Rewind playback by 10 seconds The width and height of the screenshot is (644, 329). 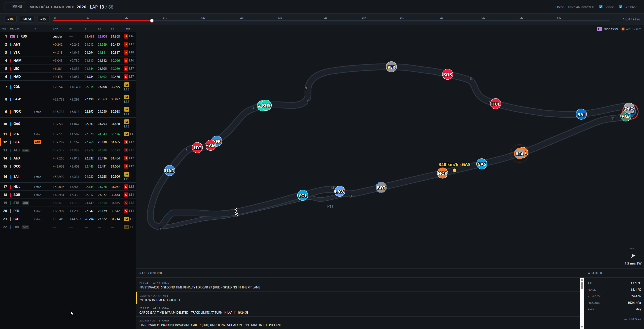[11, 19]
